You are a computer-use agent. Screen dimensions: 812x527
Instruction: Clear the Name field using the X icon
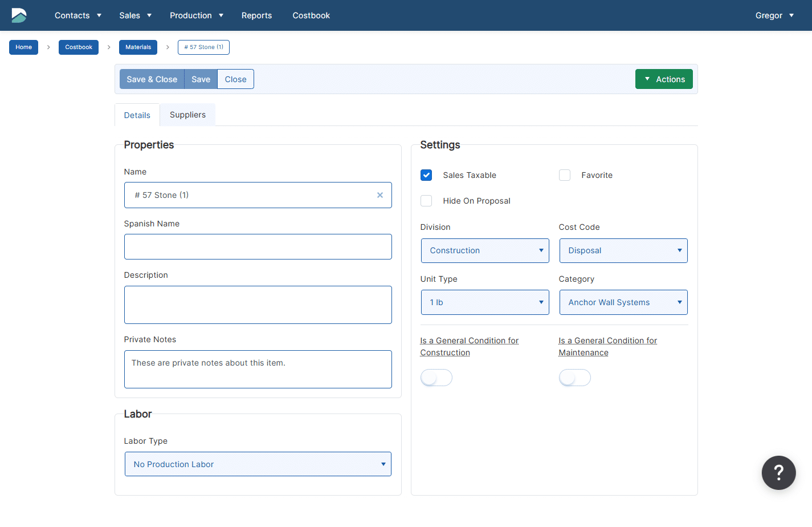point(380,195)
